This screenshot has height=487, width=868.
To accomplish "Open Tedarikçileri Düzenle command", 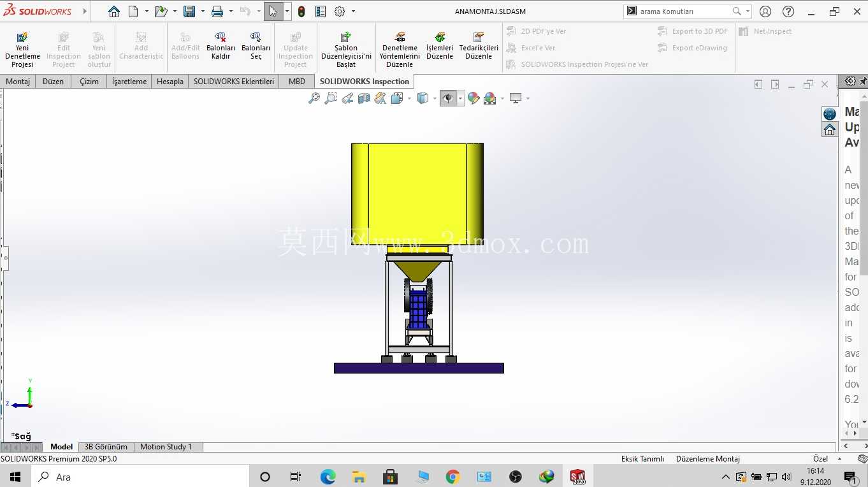I will point(479,46).
